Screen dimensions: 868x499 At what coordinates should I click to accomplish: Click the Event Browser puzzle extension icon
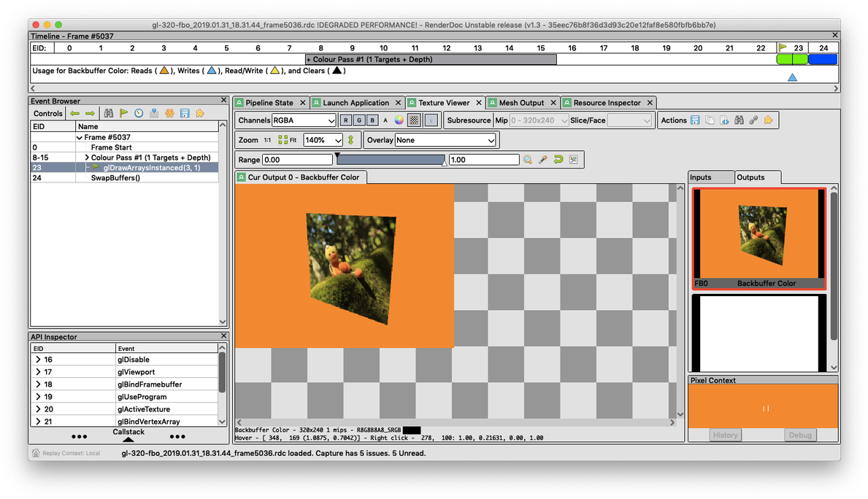click(x=200, y=113)
